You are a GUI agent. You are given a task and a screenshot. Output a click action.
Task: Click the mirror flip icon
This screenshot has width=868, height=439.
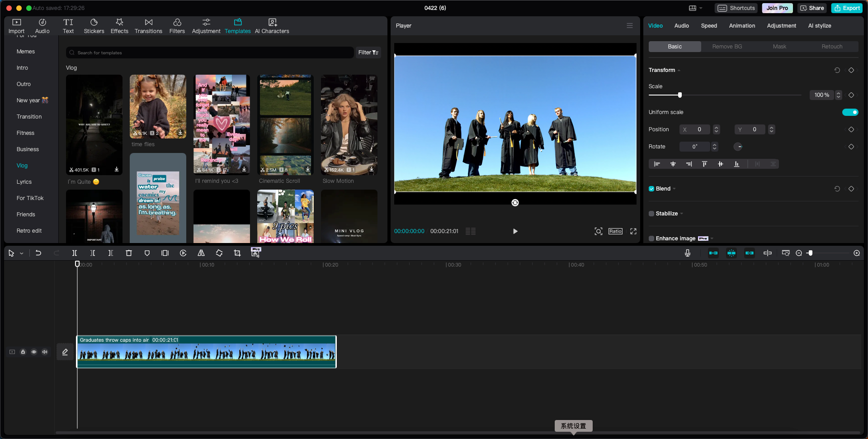click(x=201, y=253)
